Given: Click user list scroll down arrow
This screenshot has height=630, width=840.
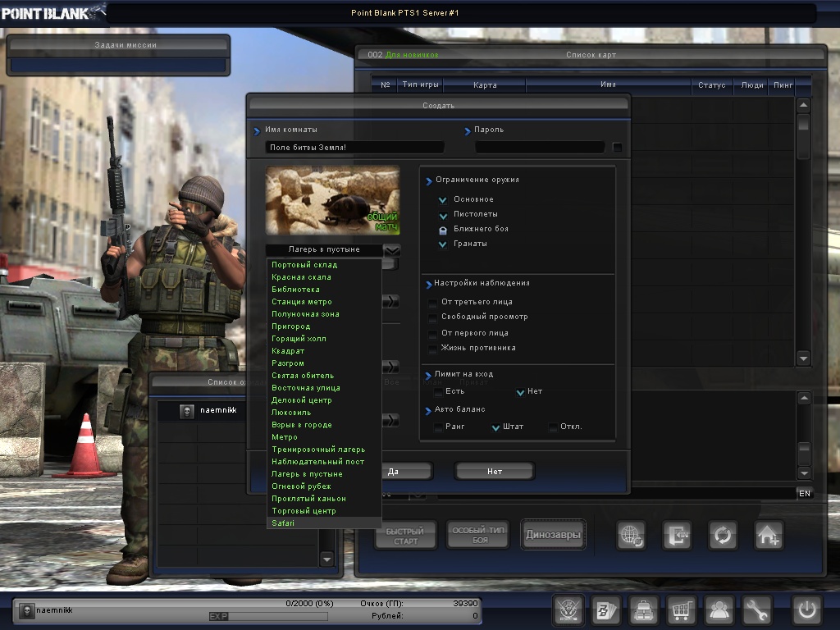Looking at the screenshot, I should 326,559.
